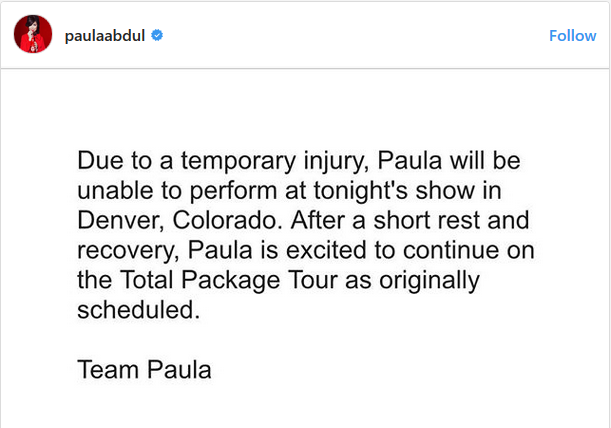Screen dimensions: 611x428
Task: Click the blue verified badge checkmark
Action: (157, 35)
